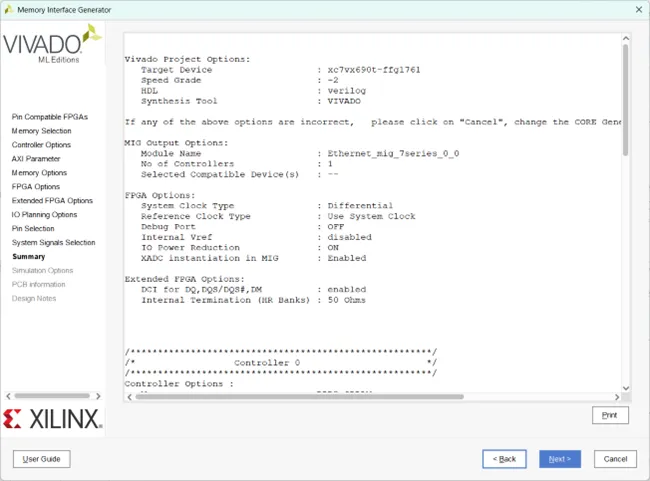Click Design Notes in sidebar
The height and width of the screenshot is (481, 650).
[x=34, y=299]
